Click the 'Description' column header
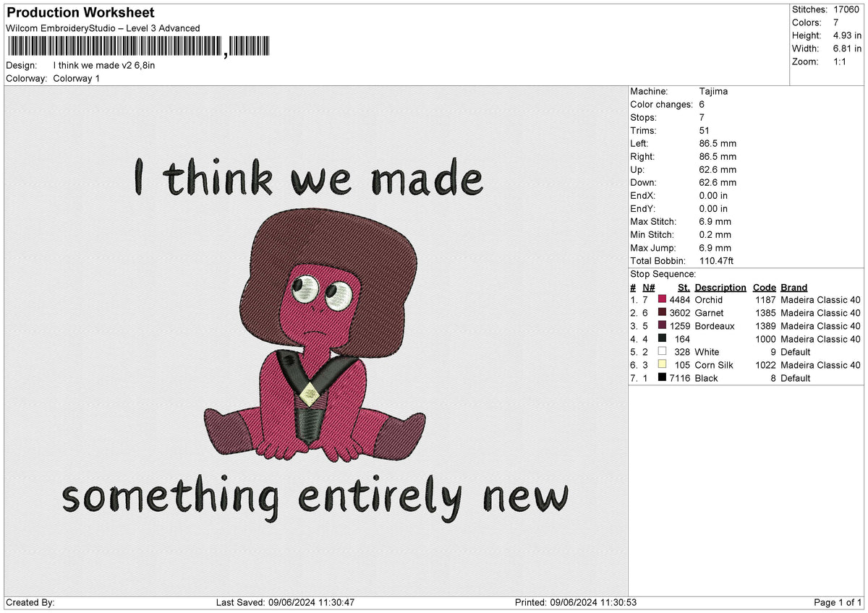Image resolution: width=868 pixels, height=613 pixels. tap(720, 288)
